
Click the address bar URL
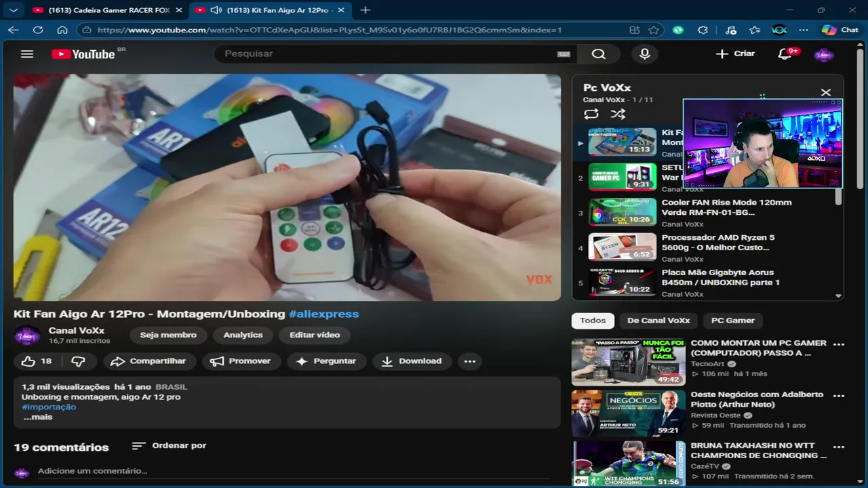[330, 30]
